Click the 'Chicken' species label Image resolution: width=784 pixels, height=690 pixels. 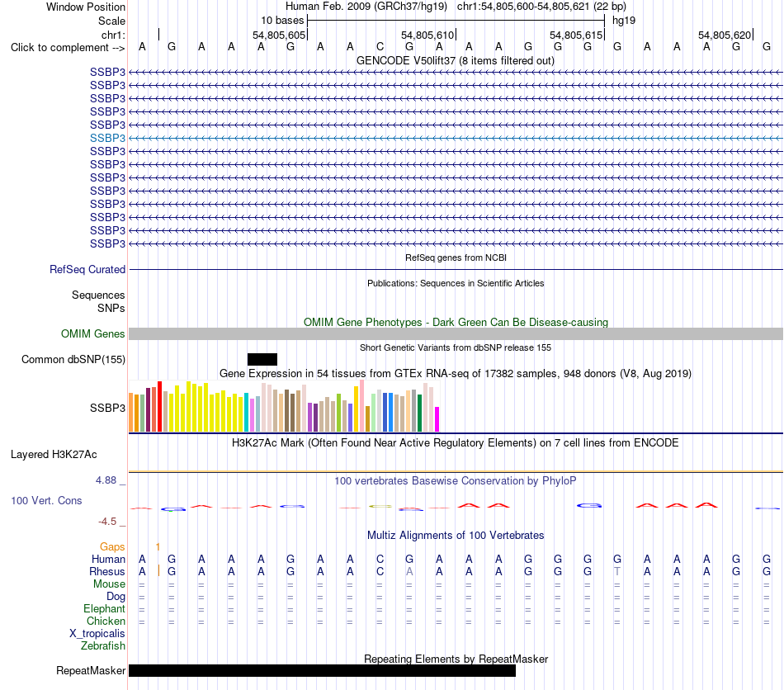pyautogui.click(x=106, y=621)
